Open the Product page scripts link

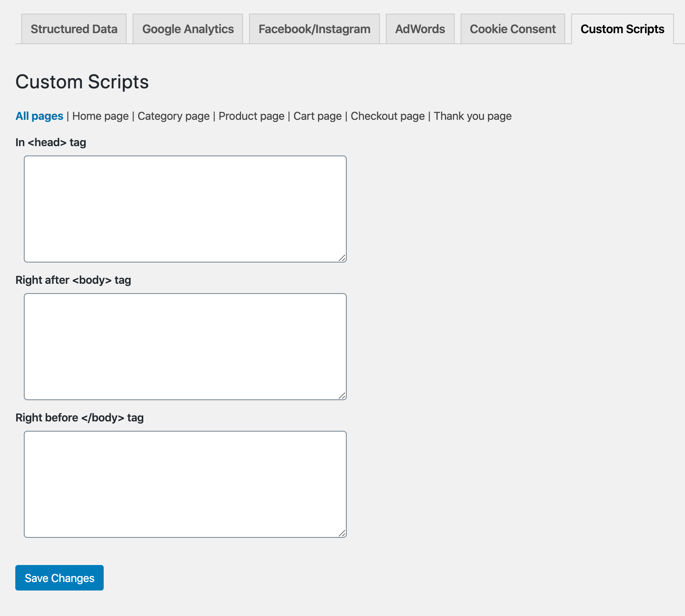pyautogui.click(x=252, y=116)
